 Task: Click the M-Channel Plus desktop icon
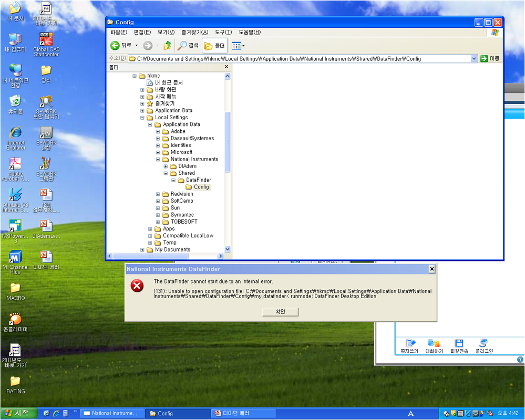(15, 262)
